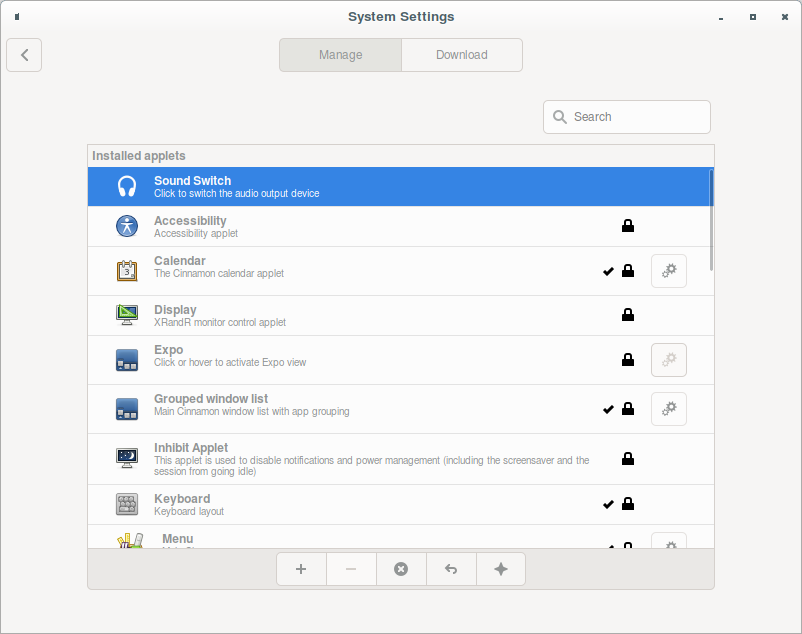Select the Menu applet row
802x634 pixels.
point(400,537)
